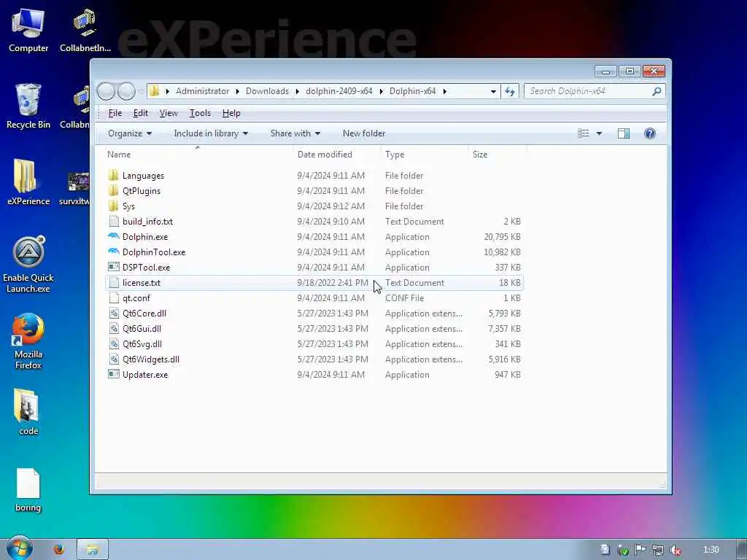Image resolution: width=747 pixels, height=560 pixels.
Task: Click the muted volume tray icon
Action: pyautogui.click(x=676, y=550)
